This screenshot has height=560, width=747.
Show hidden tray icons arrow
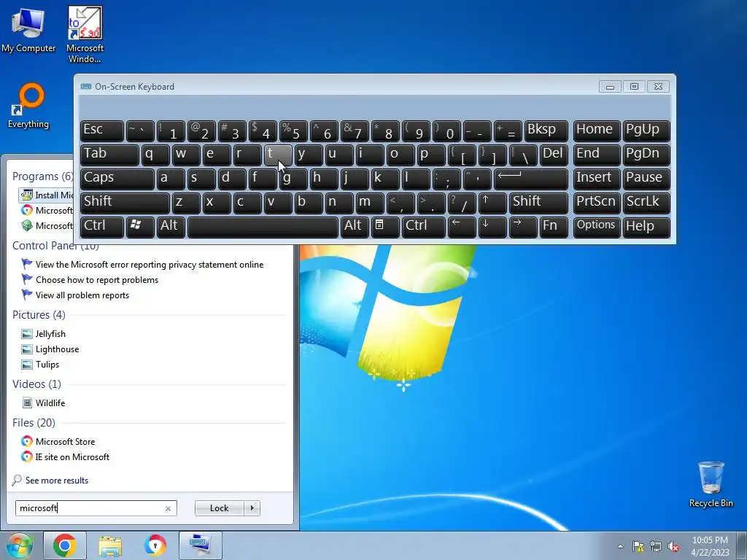click(x=620, y=546)
